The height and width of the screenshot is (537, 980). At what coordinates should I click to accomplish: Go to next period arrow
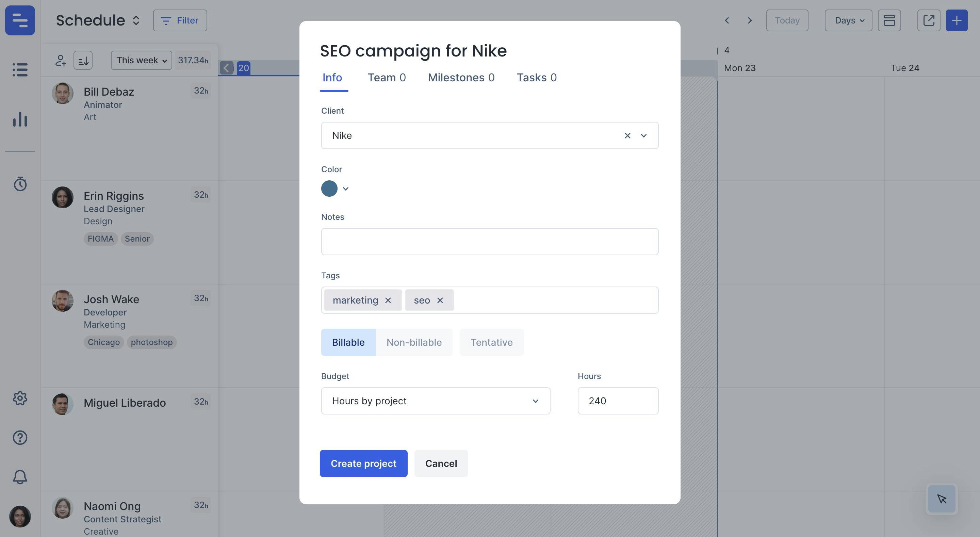750,20
